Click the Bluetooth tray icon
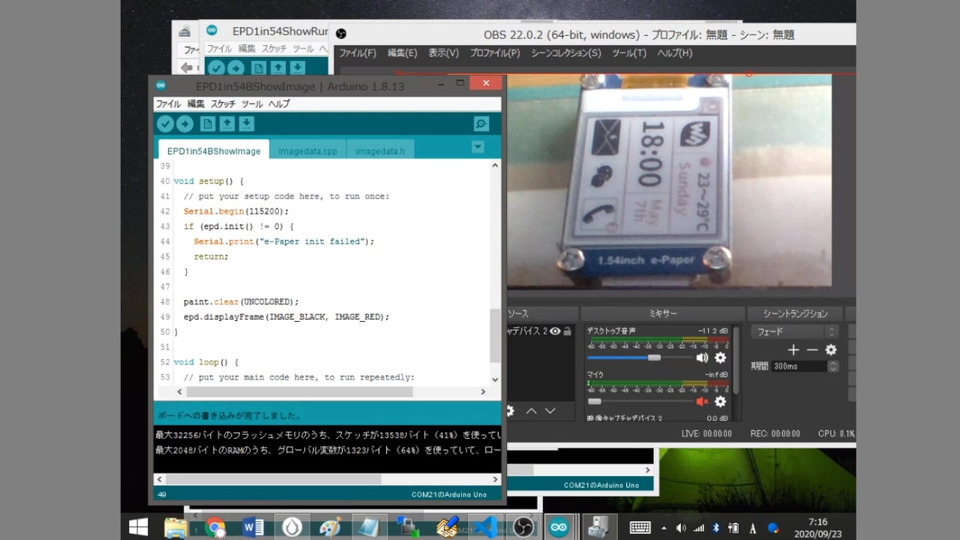This screenshot has width=960, height=540. [x=716, y=528]
